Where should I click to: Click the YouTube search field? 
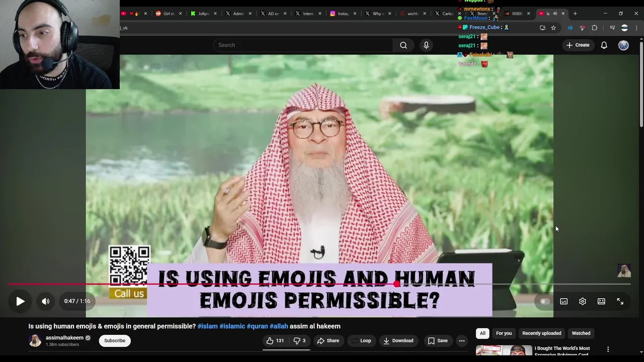(303, 45)
